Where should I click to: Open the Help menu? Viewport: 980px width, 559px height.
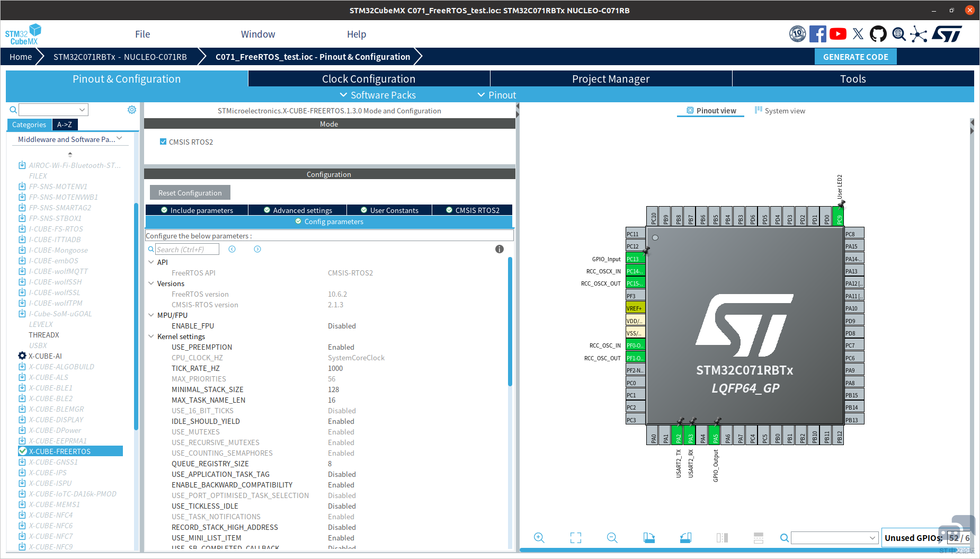(357, 34)
